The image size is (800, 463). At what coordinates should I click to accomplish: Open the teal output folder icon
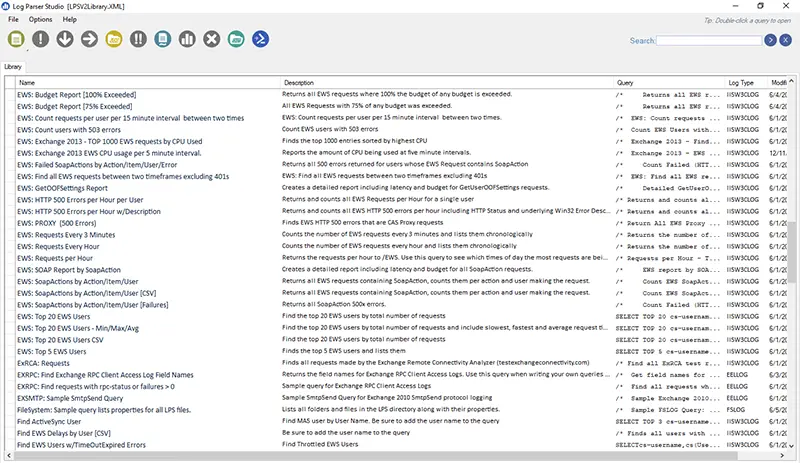236,39
